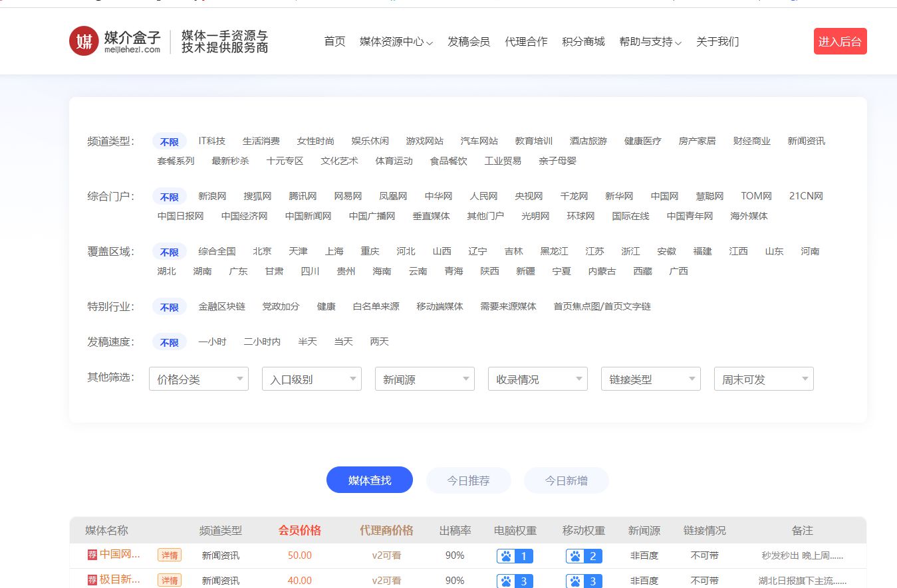
Task: Click the 50.00 member price cell
Action: pos(299,555)
